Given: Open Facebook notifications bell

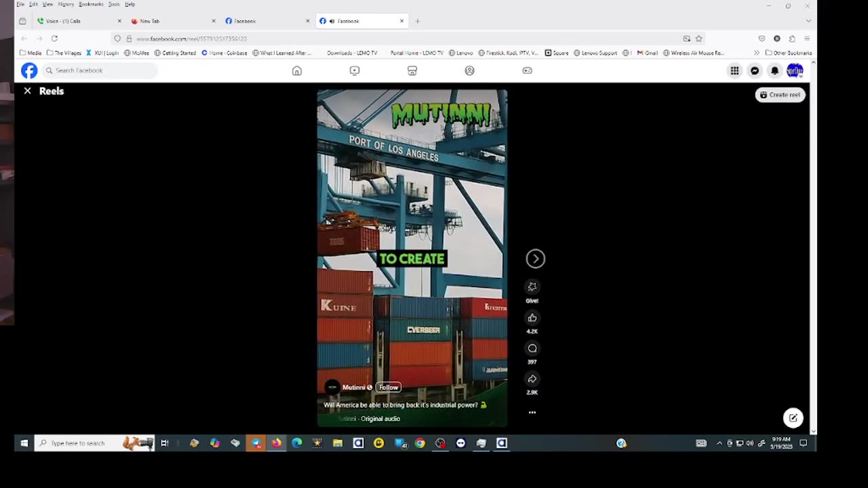Looking at the screenshot, I should coord(774,70).
